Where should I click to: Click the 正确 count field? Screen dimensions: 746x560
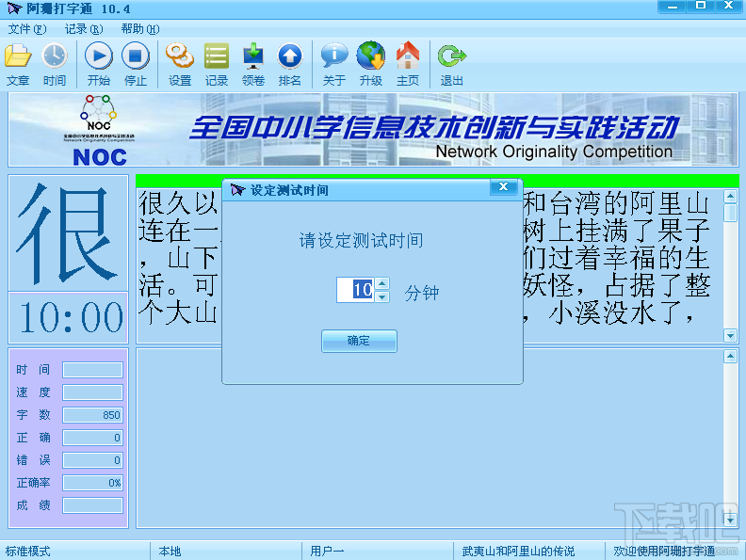pyautogui.click(x=92, y=438)
